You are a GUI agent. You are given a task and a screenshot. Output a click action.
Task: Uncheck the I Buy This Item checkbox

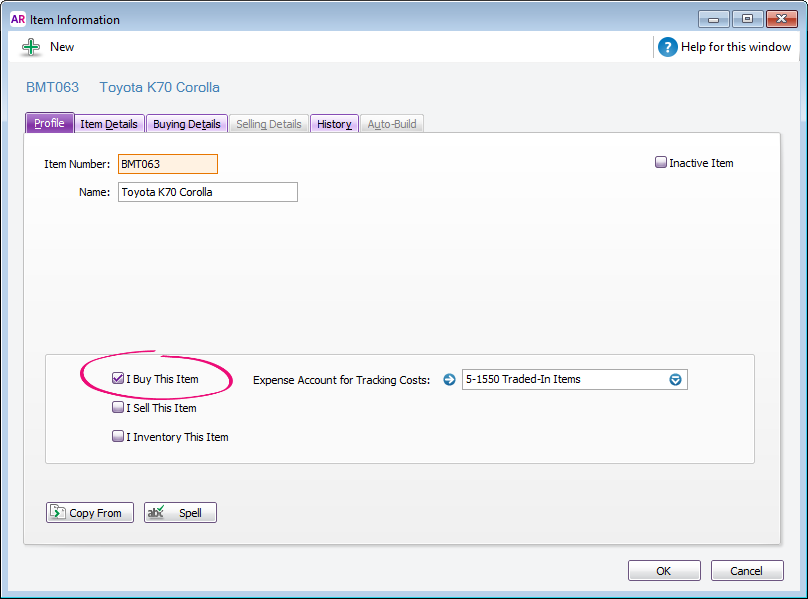click(118, 379)
